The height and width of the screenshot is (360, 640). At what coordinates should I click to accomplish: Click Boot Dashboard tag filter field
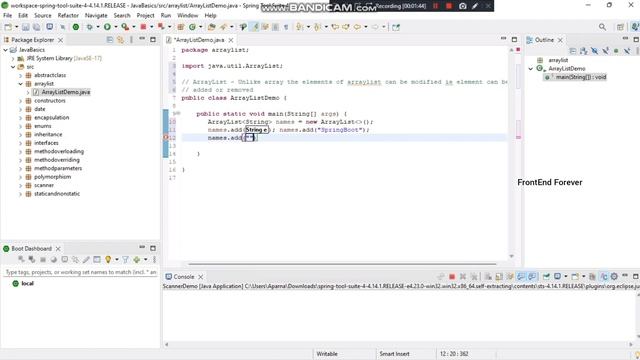[81, 272]
